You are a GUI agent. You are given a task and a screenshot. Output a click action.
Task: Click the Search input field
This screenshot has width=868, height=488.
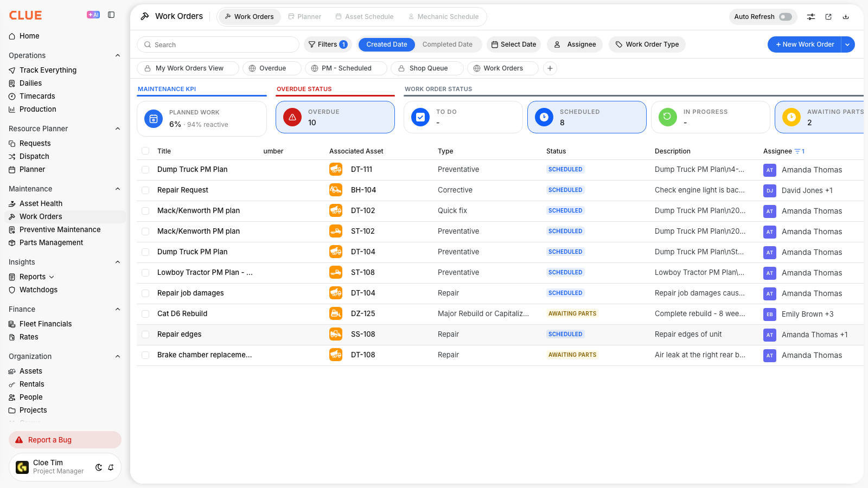tap(218, 44)
